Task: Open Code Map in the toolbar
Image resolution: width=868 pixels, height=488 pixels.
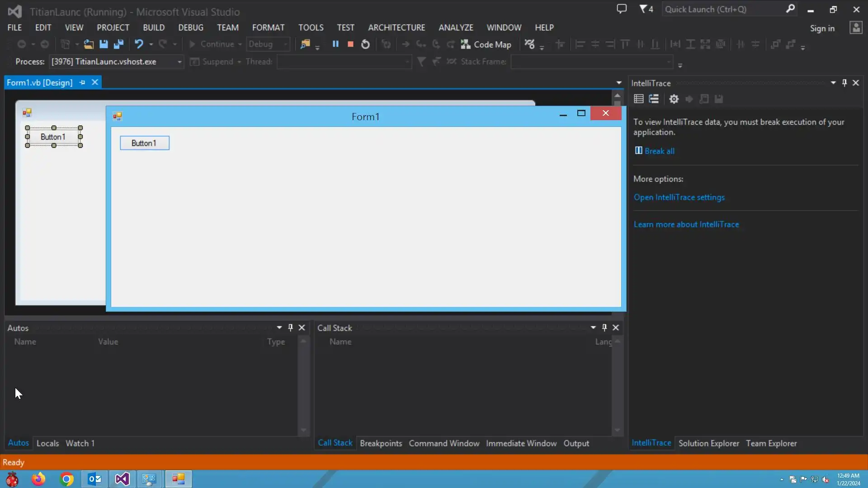Action: (x=486, y=44)
